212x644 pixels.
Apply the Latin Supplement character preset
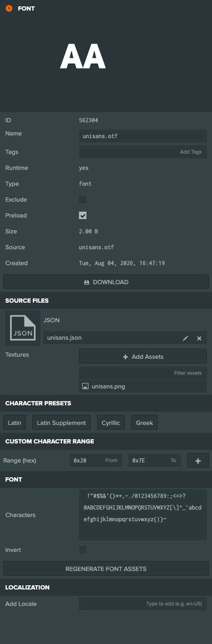pos(61,422)
